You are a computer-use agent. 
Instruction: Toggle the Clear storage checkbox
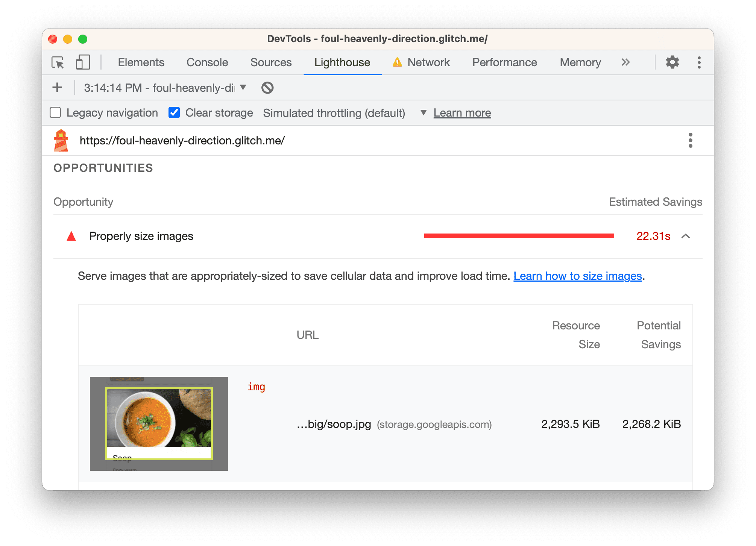pyautogui.click(x=174, y=113)
